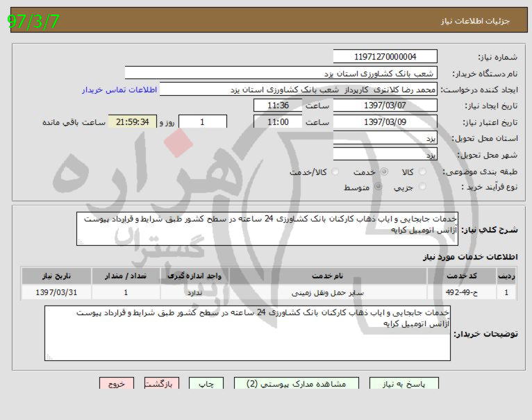Click the 'پاسخ به نیاز' button

(x=404, y=383)
